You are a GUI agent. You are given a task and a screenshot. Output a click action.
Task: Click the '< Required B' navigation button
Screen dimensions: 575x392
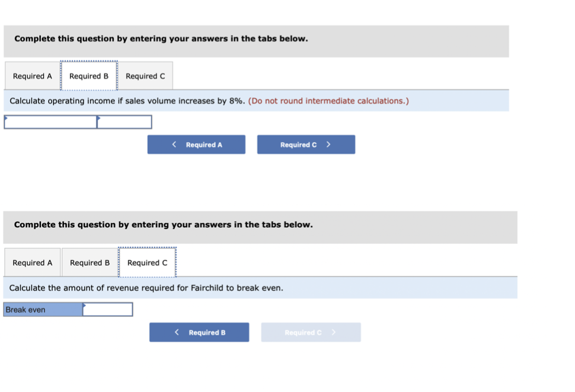199,332
